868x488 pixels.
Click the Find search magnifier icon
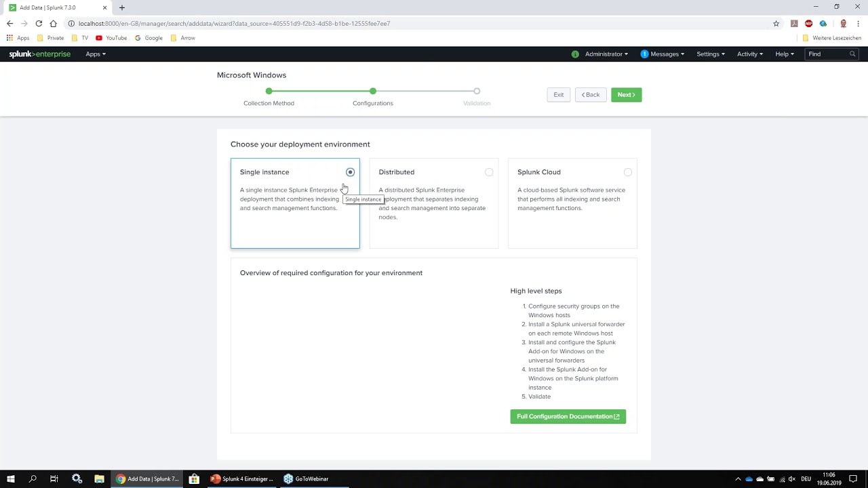(x=852, y=54)
